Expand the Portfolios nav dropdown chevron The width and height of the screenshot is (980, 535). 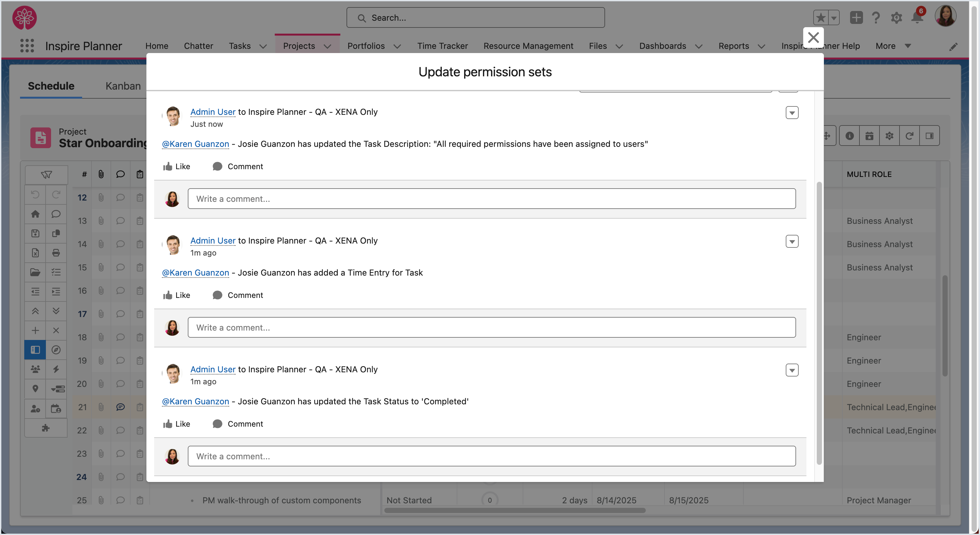pos(397,47)
